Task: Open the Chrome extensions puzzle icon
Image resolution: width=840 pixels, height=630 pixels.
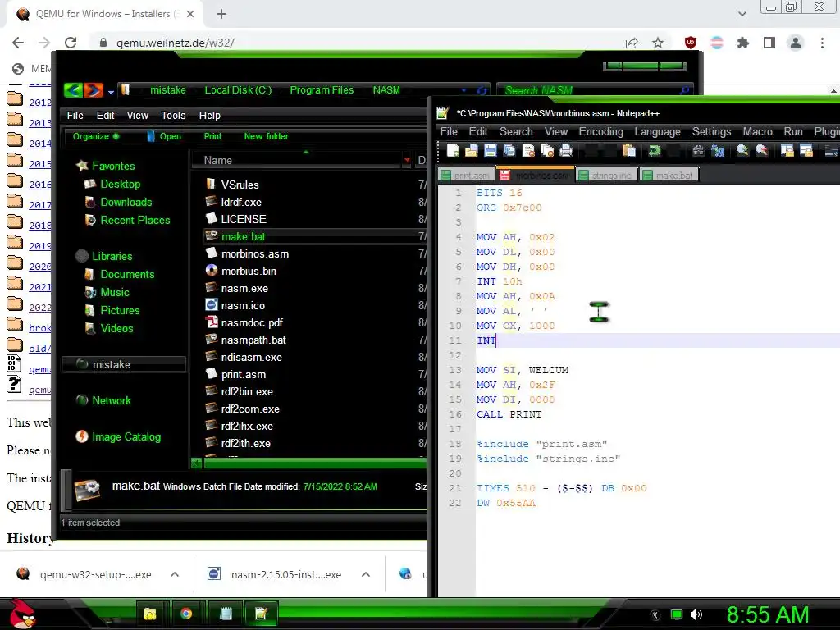Action: (x=742, y=43)
